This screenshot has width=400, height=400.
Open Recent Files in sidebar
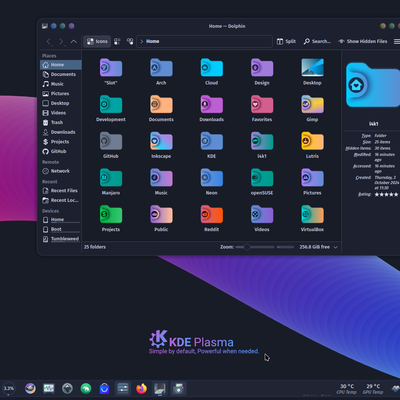[x=61, y=191]
